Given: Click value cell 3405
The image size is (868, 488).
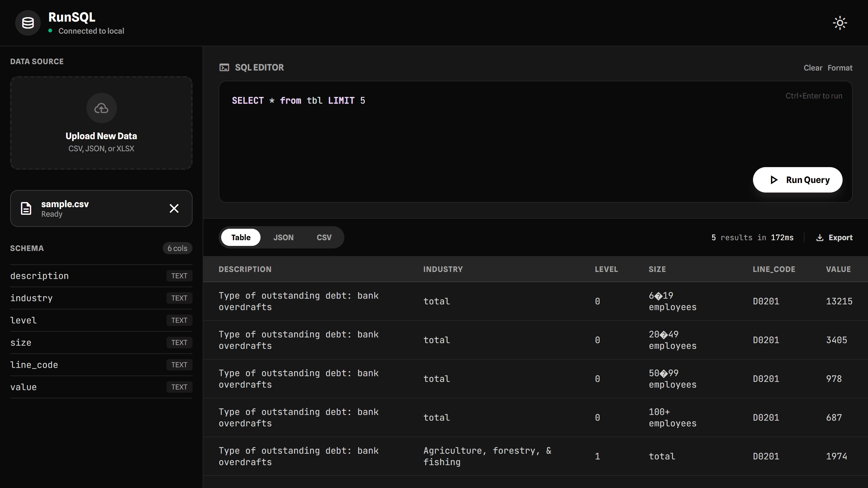Looking at the screenshot, I should (836, 340).
